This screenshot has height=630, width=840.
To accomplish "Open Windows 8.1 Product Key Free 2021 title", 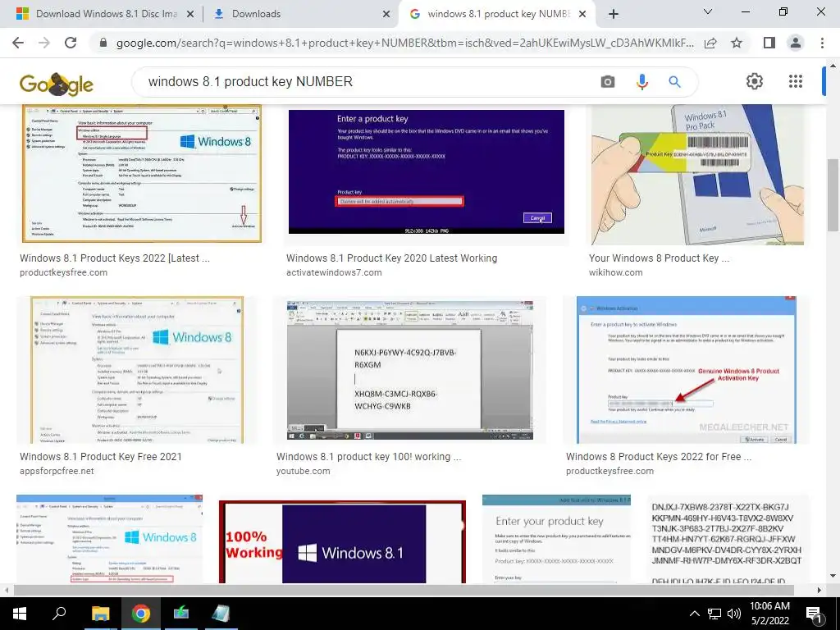I will click(101, 457).
